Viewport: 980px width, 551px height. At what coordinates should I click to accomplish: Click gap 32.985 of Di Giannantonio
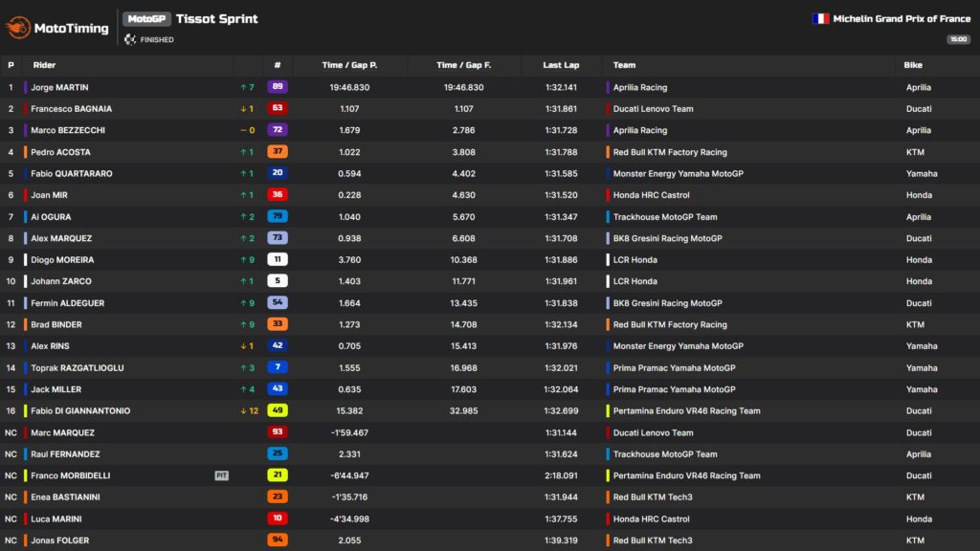click(464, 411)
